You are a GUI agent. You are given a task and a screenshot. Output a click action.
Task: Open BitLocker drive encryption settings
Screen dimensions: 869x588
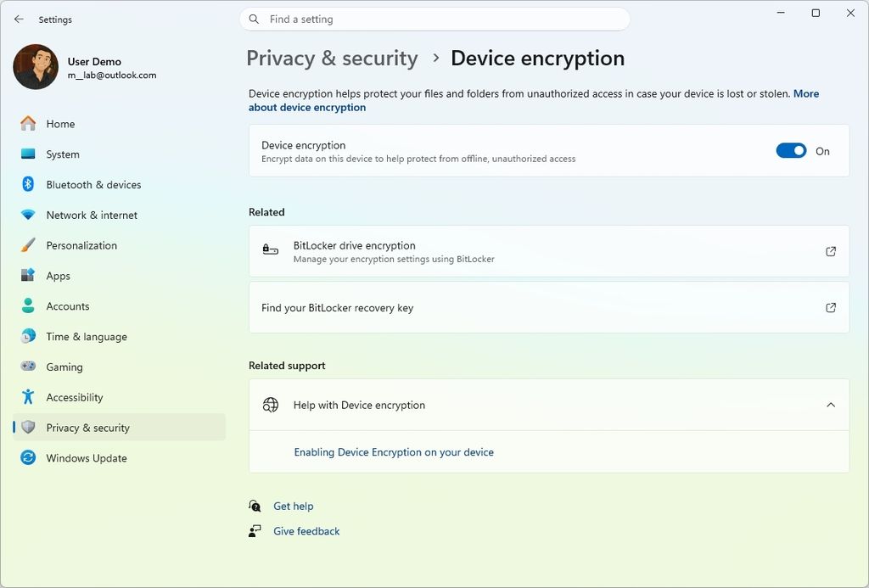click(x=549, y=251)
